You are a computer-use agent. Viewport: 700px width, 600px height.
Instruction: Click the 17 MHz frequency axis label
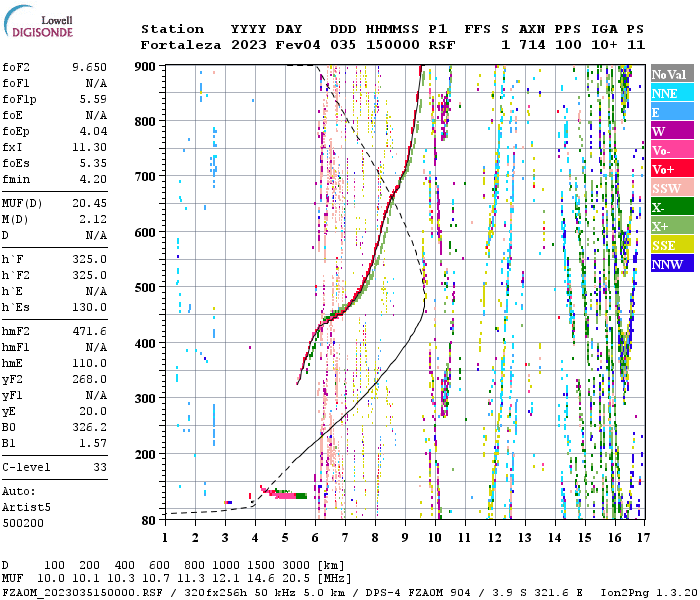(643, 538)
